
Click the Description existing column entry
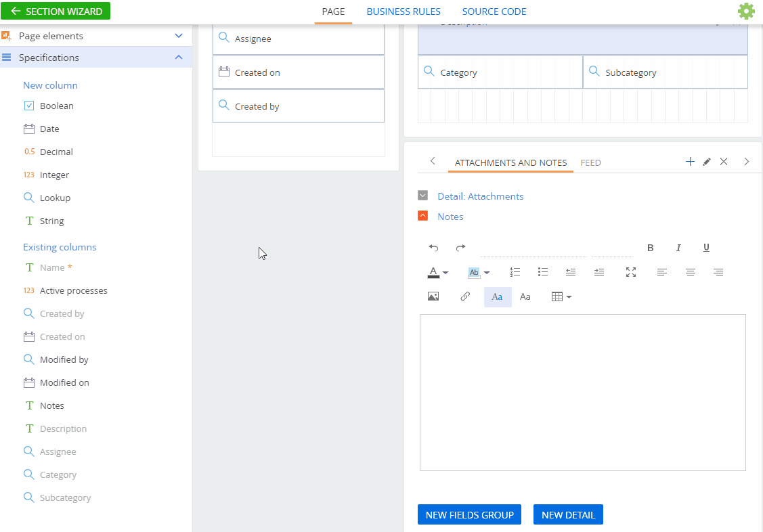(x=56, y=428)
